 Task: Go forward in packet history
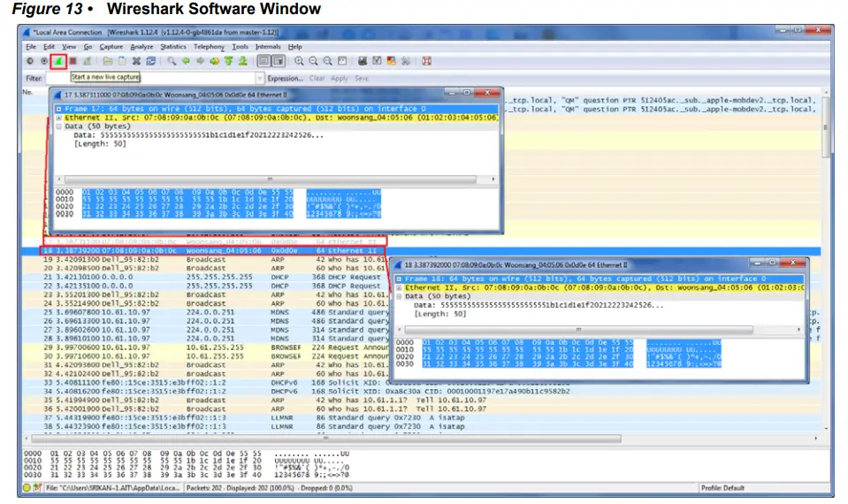200,61
